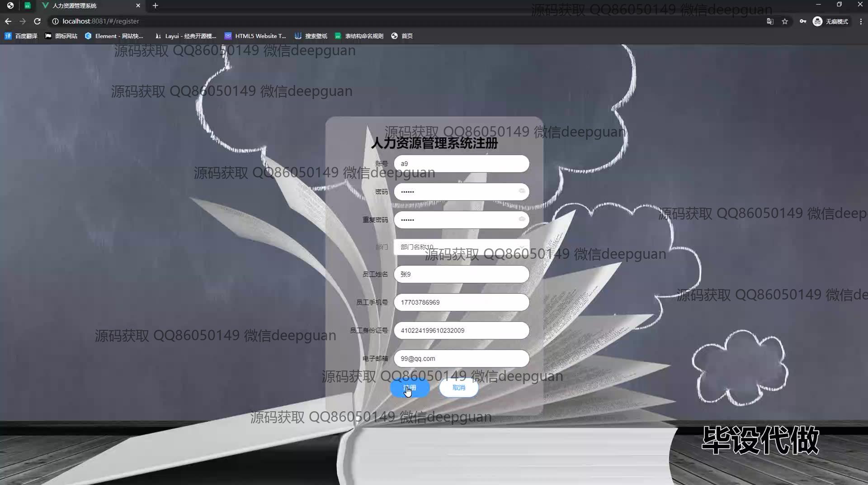Open a new tab with plus icon
The image size is (868, 485).
155,5
